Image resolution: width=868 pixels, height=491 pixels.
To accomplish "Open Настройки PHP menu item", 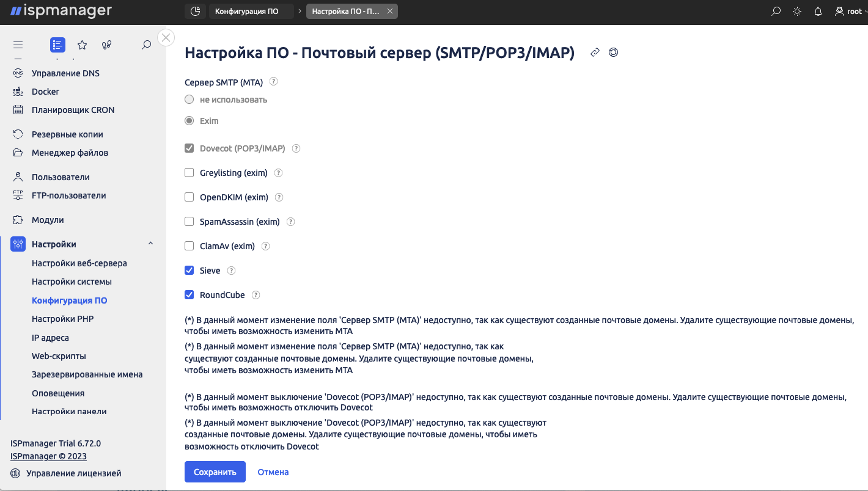I will pyautogui.click(x=62, y=319).
